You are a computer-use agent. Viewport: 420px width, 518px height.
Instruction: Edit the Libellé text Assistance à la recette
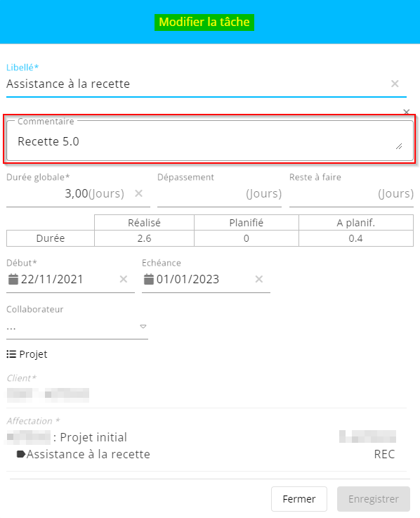(68, 84)
